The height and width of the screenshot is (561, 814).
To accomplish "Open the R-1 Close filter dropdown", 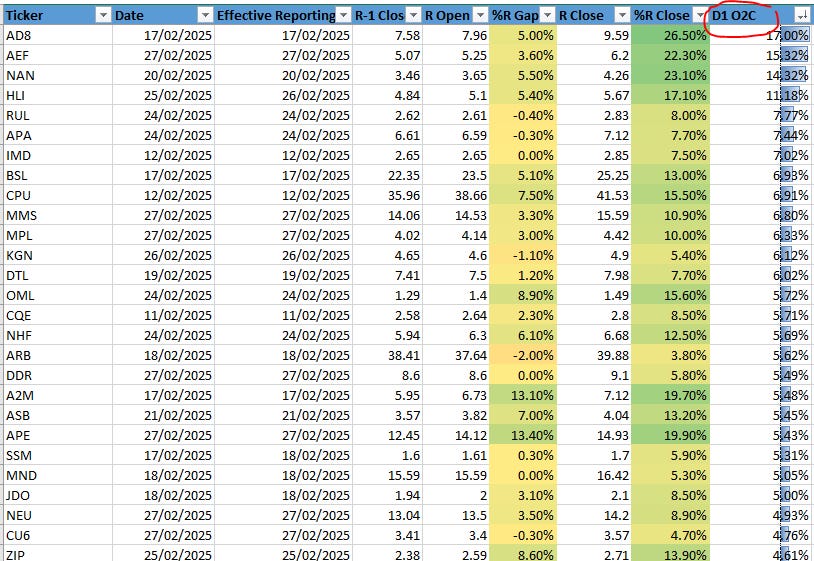I will (x=413, y=16).
